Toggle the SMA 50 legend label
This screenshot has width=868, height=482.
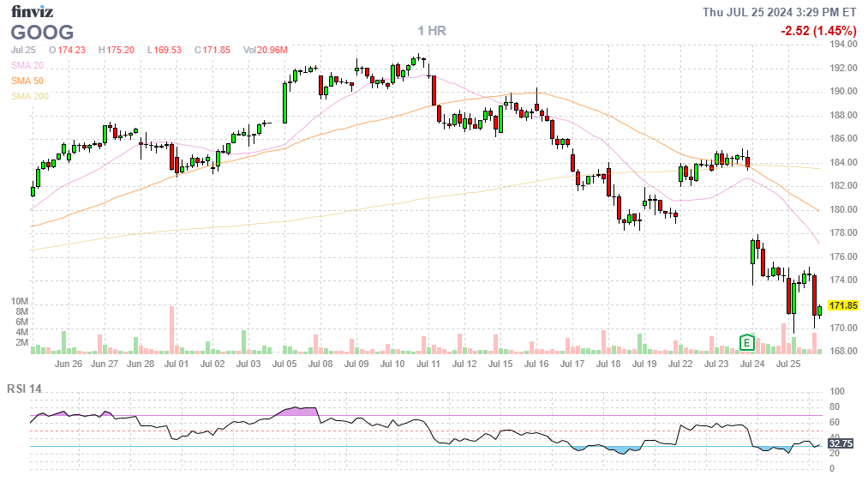tap(27, 81)
